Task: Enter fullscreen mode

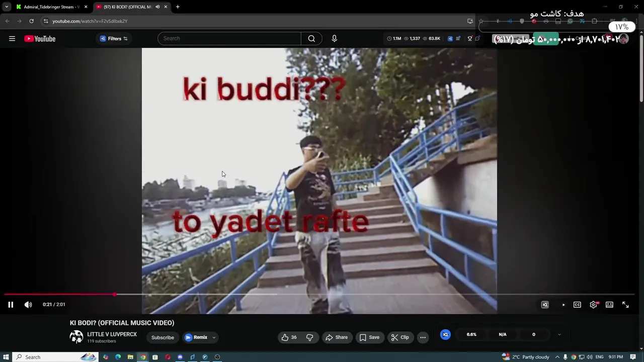Action: pos(625,305)
